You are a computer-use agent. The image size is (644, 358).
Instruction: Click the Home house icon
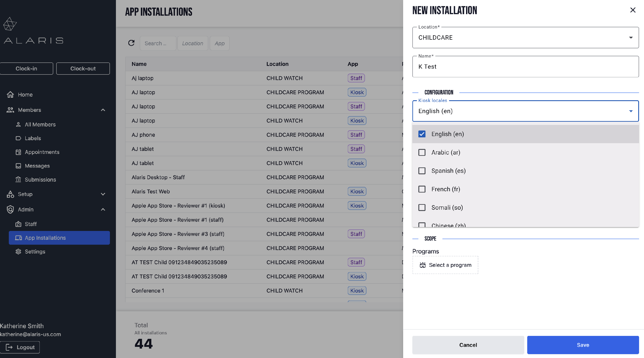10,94
